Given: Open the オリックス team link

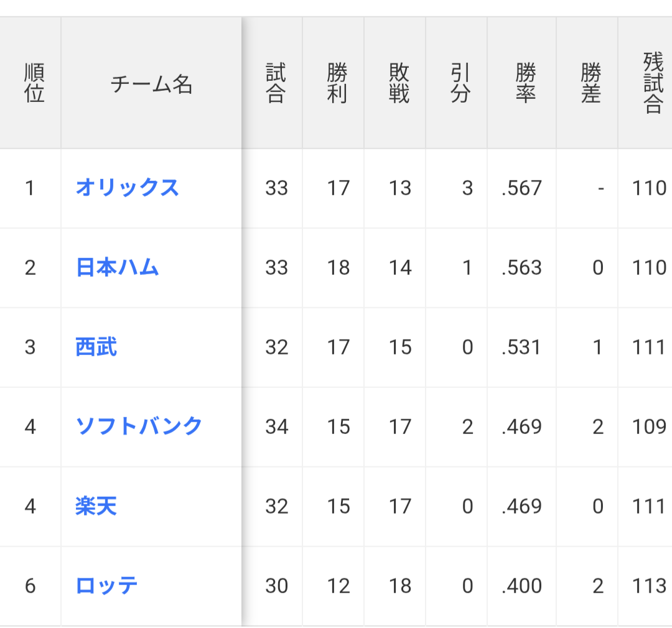Looking at the screenshot, I should tap(128, 188).
